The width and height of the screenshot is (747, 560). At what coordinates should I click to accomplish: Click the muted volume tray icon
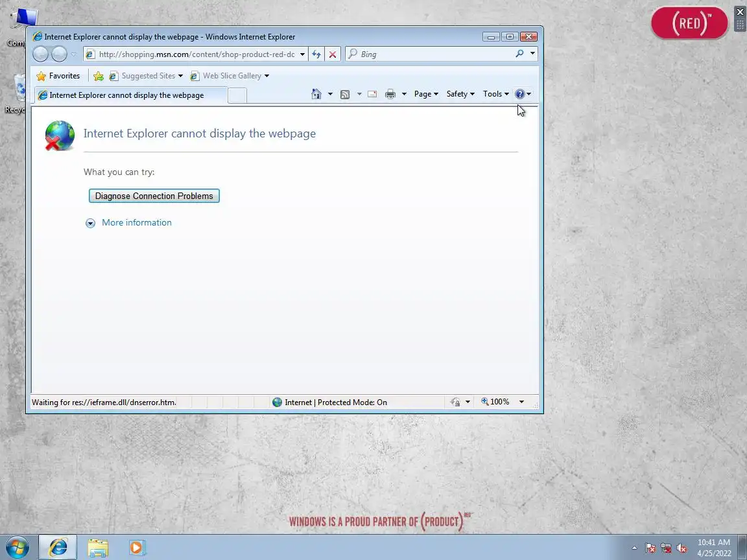tap(682, 548)
